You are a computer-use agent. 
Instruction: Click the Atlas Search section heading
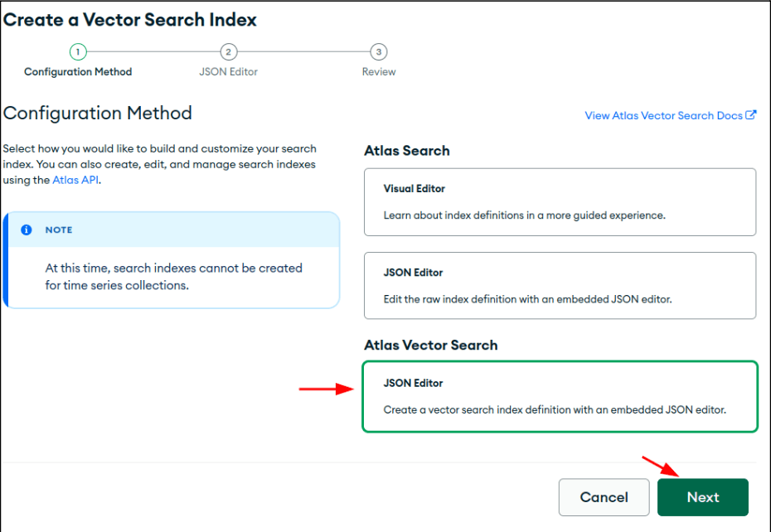click(x=406, y=151)
